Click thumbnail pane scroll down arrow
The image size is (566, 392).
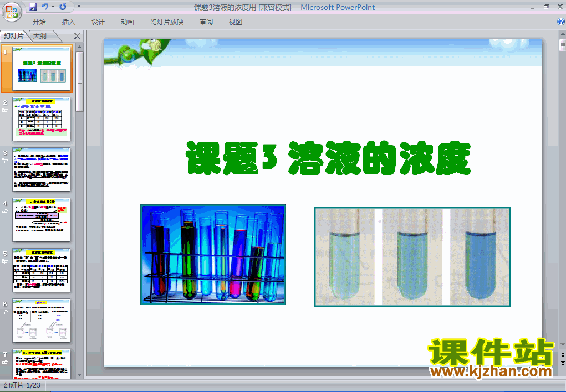pyautogui.click(x=80, y=375)
